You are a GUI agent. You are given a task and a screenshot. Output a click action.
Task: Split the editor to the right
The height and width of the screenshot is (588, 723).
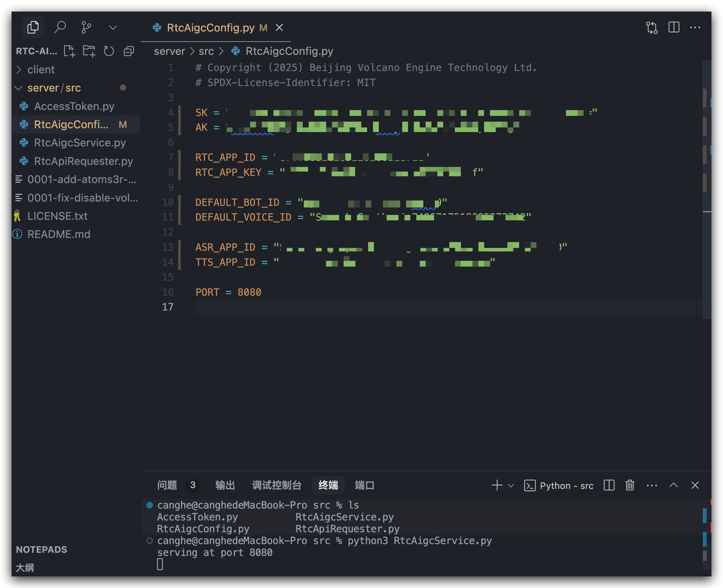[x=674, y=27]
